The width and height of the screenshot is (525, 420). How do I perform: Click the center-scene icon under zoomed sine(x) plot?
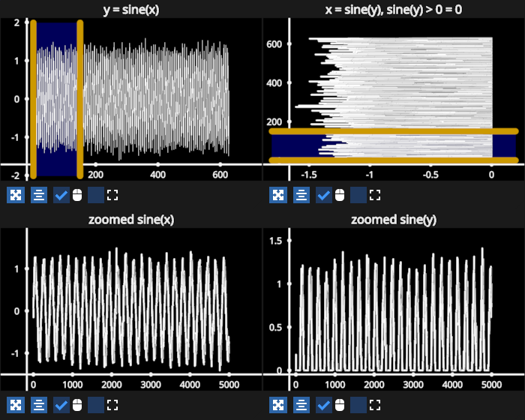point(39,405)
